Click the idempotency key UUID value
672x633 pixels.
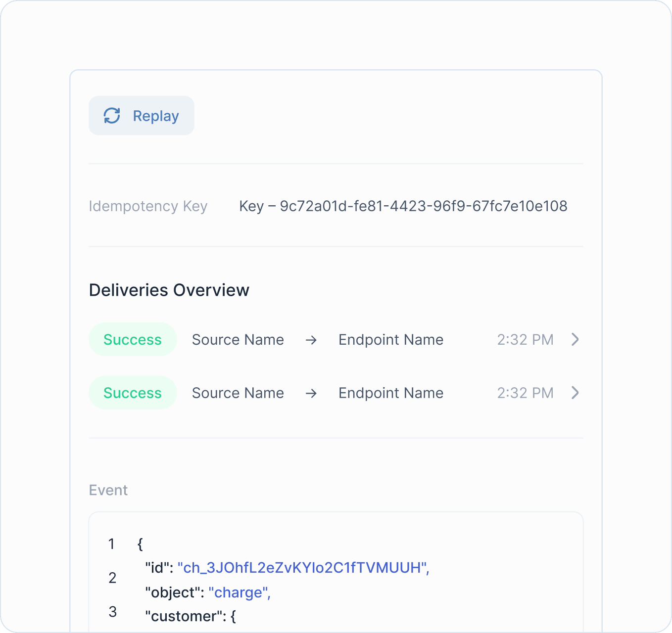(423, 206)
